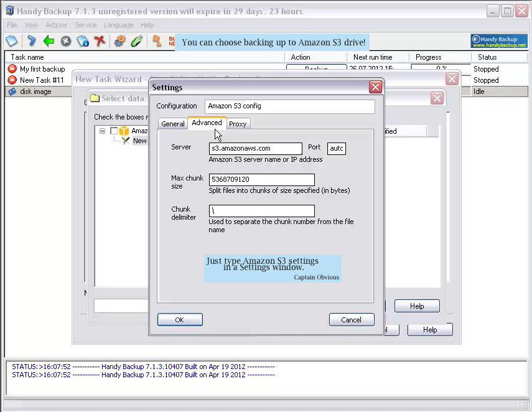The width and height of the screenshot is (532, 412).
Task: Switch to the Proxy tab
Action: coord(238,124)
